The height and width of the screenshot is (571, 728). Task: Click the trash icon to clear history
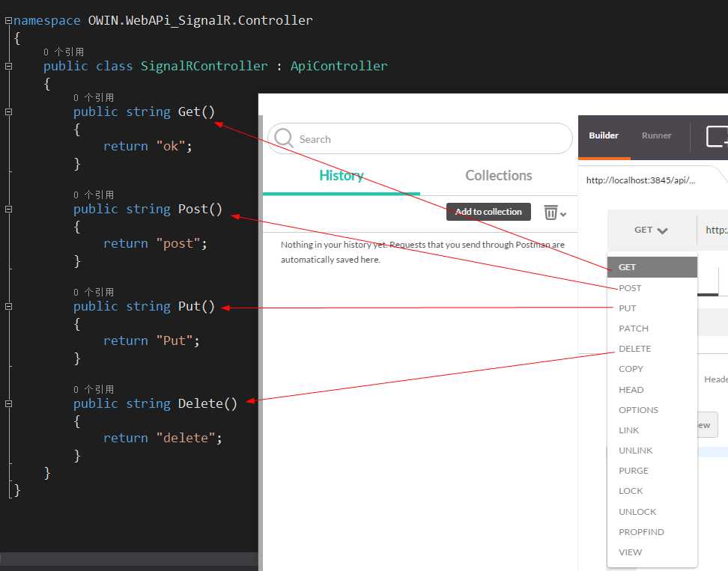coord(550,213)
